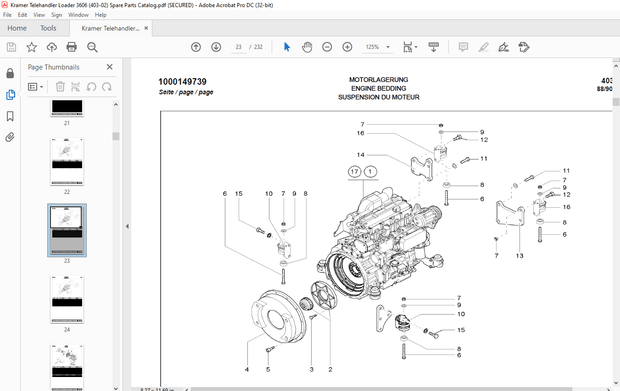Zoom in with the plus icon

[347, 47]
